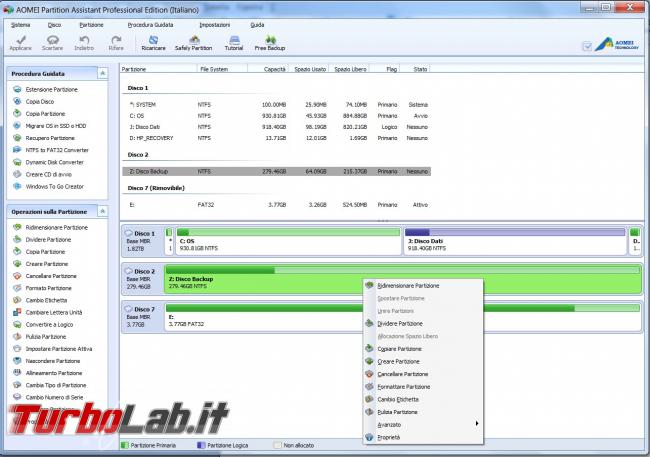
Task: Sort by the Spazio Libero column header
Action: tap(350, 69)
